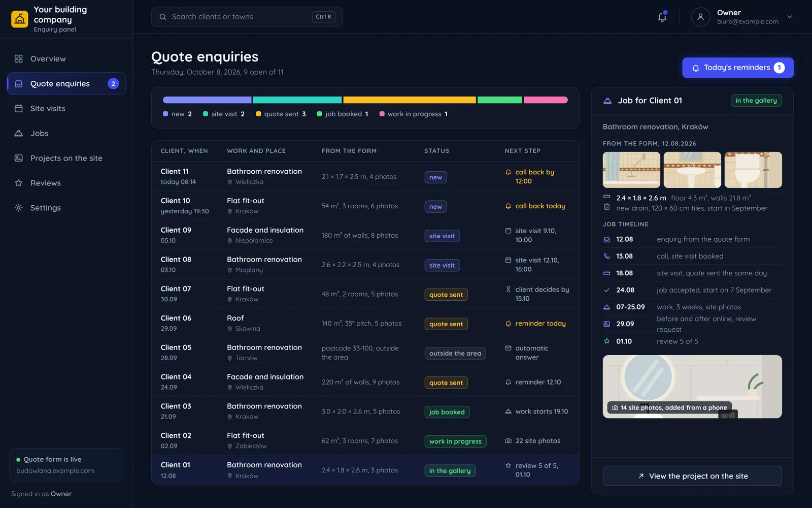Click the 'site visit 2' legend item
This screenshot has height=508, width=812.
[224, 114]
